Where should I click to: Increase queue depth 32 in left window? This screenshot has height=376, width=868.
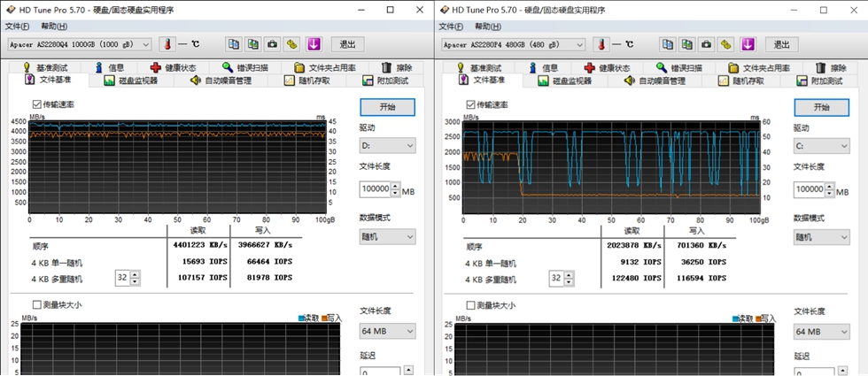click(136, 275)
